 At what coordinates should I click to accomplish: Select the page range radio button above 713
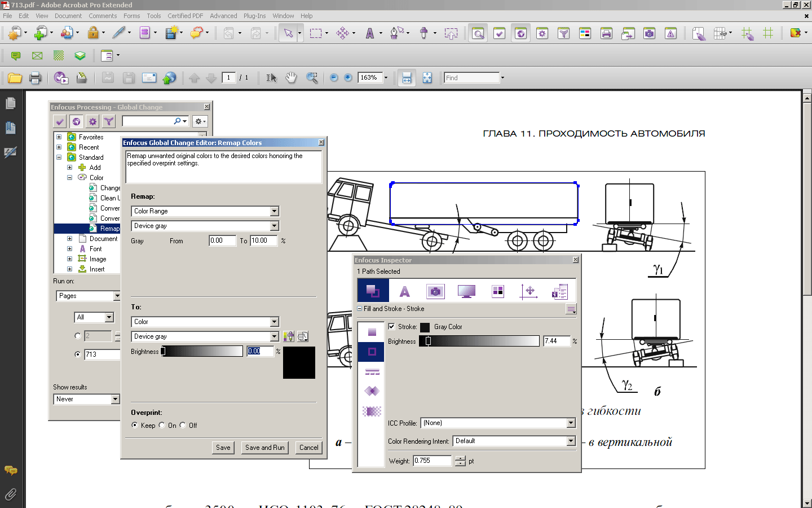coord(78,336)
